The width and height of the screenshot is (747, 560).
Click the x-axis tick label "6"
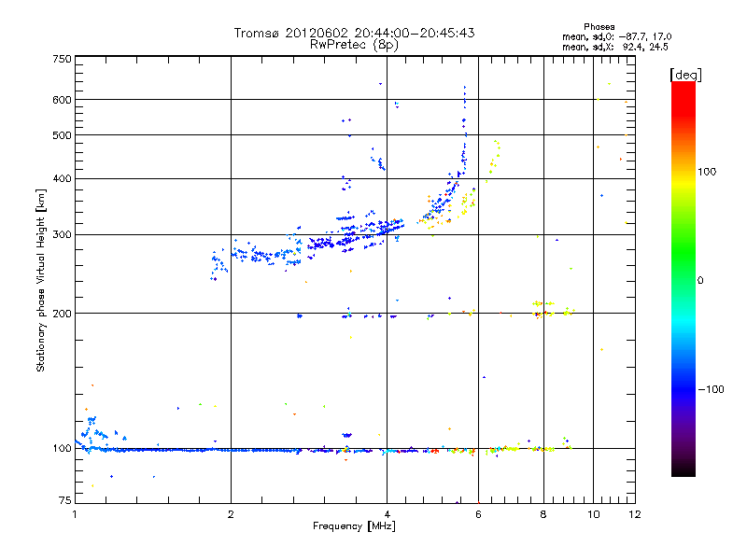point(478,514)
